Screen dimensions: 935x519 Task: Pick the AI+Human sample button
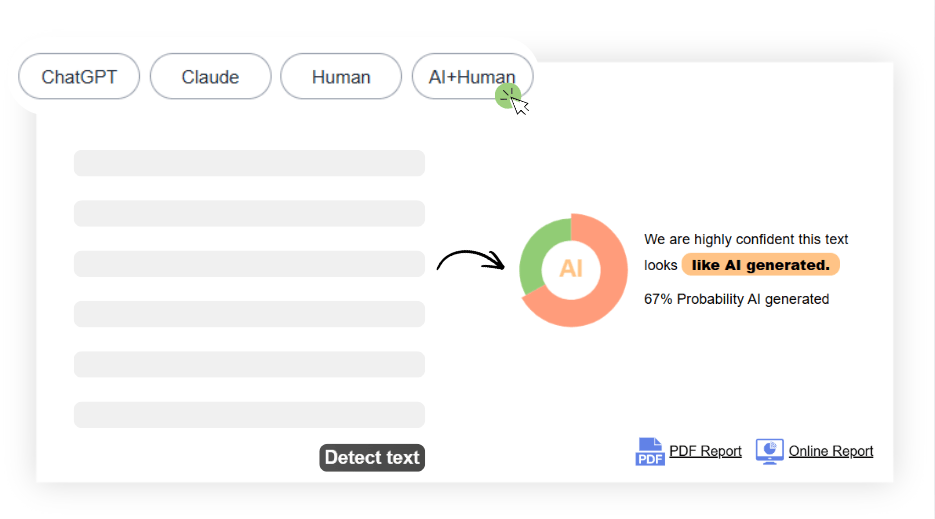tap(472, 76)
